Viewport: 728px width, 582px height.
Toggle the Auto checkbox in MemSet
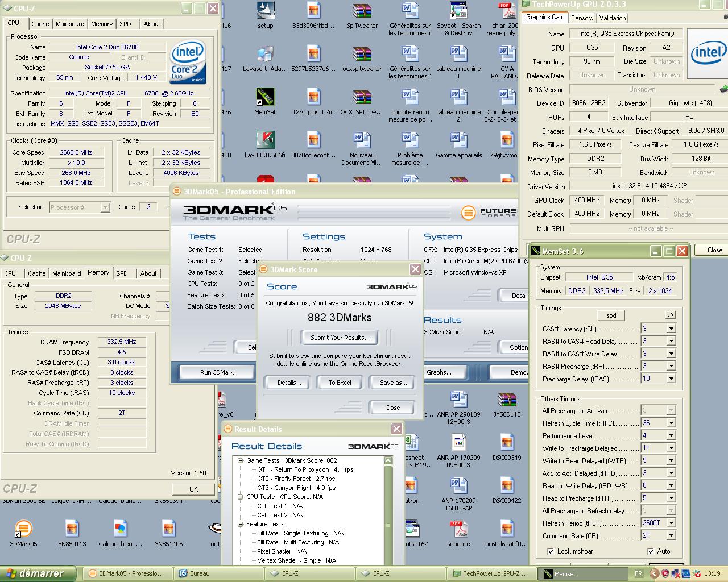pos(651,551)
